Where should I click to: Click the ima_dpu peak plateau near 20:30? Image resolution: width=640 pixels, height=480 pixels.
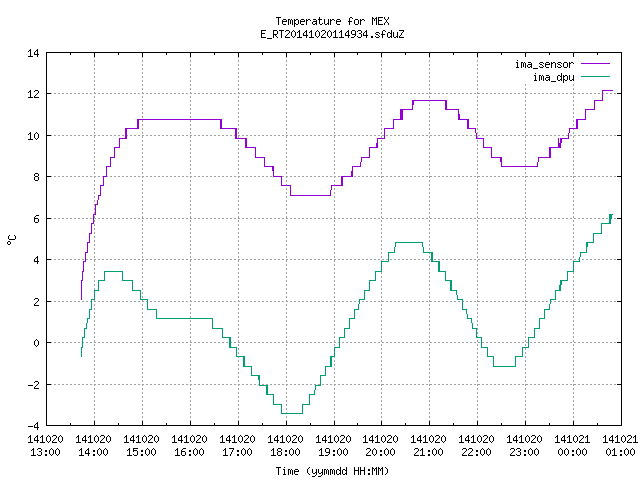coord(409,243)
